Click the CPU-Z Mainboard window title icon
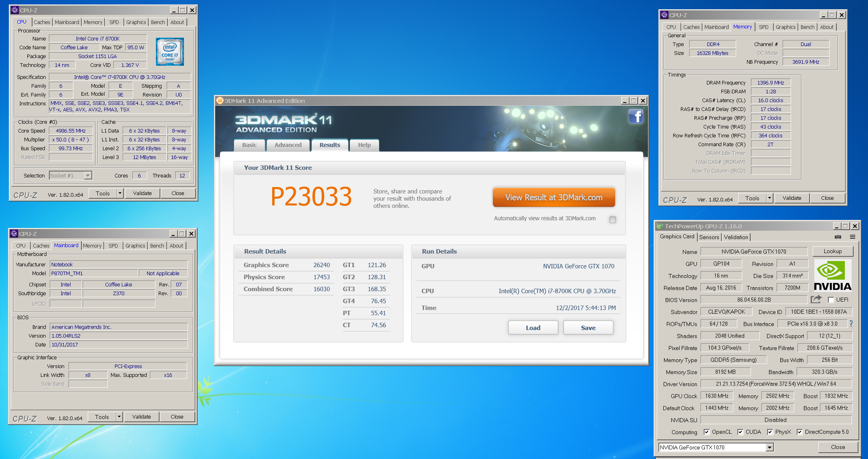Image resolution: width=868 pixels, height=459 pixels. (14, 234)
